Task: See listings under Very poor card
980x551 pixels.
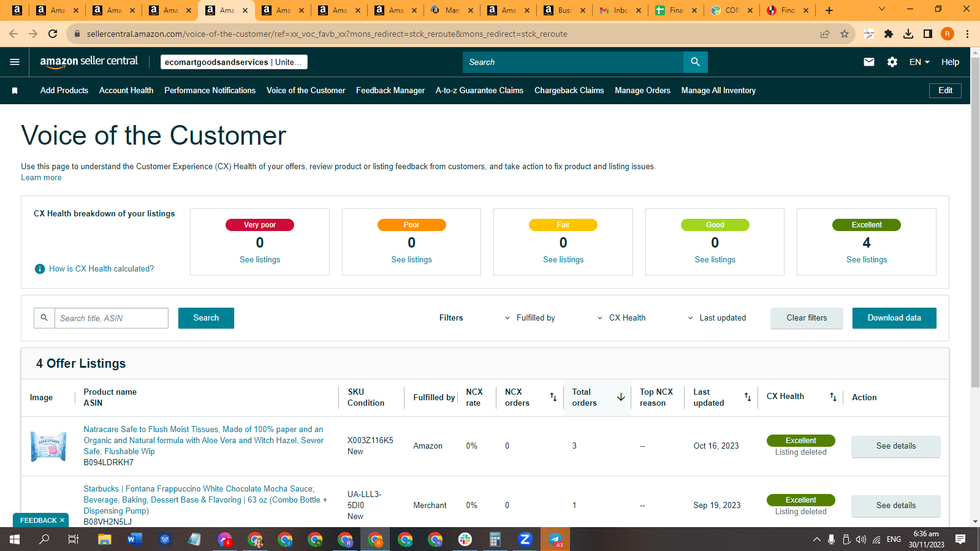Action: pos(260,260)
